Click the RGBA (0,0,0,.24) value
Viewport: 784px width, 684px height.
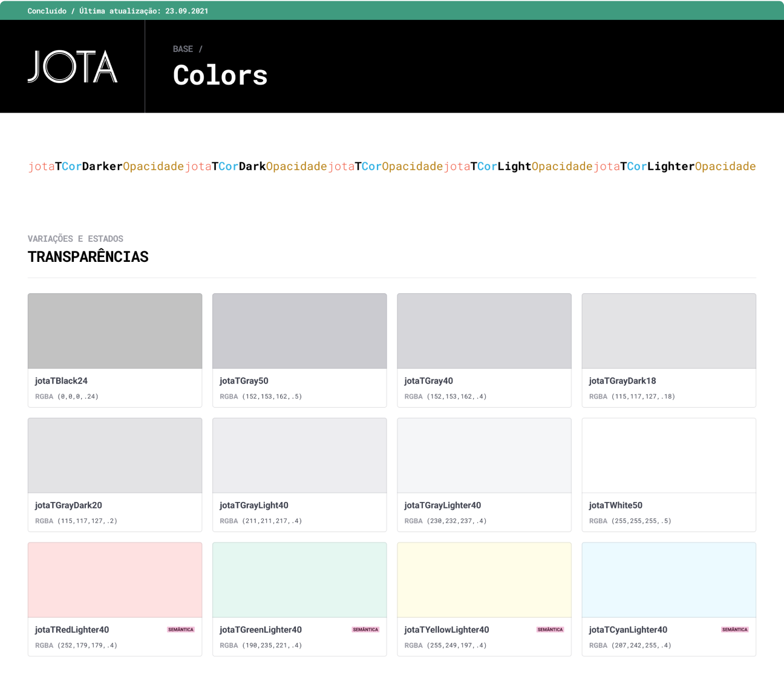click(67, 397)
